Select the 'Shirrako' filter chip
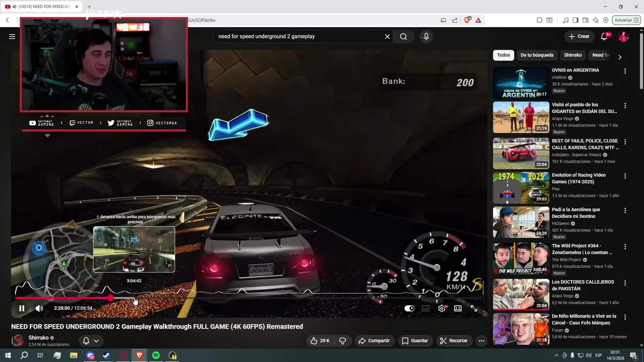 [x=573, y=55]
